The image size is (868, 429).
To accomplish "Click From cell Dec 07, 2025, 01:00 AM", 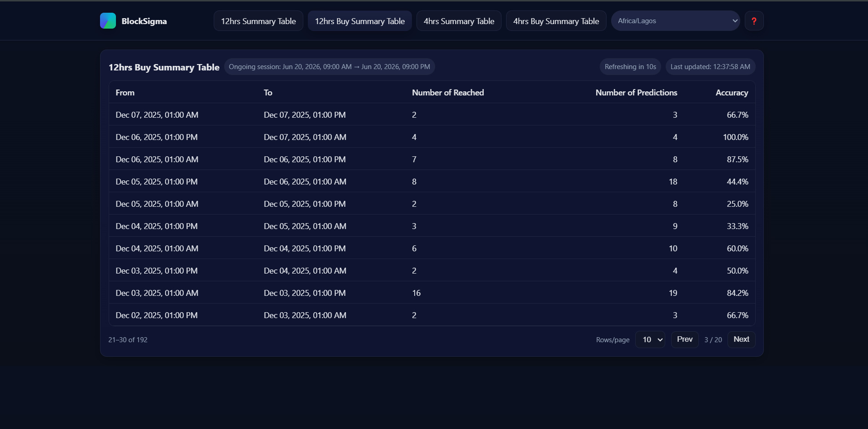I will (157, 115).
